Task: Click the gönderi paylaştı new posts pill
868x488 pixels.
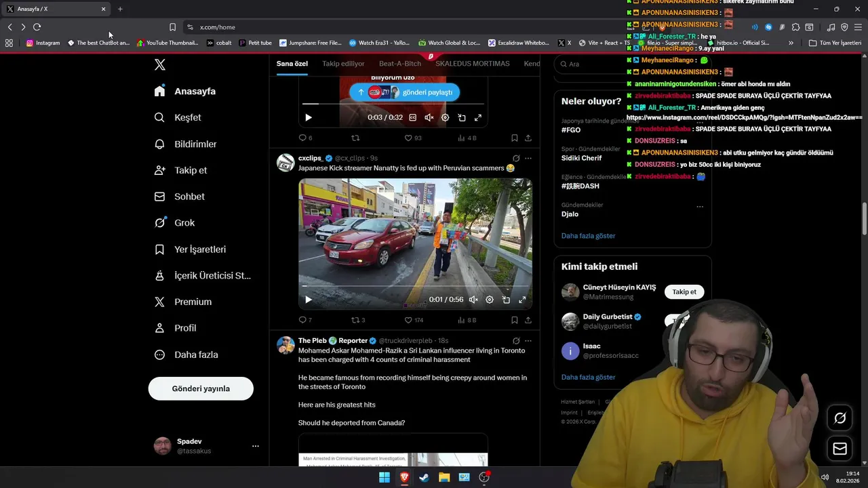Action: [x=405, y=92]
